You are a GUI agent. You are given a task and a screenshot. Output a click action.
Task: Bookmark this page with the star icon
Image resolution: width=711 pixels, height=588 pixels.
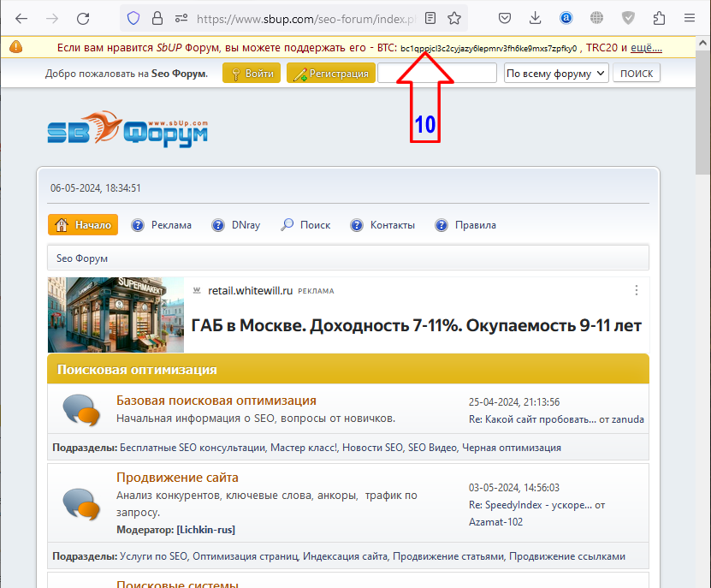[x=454, y=18]
